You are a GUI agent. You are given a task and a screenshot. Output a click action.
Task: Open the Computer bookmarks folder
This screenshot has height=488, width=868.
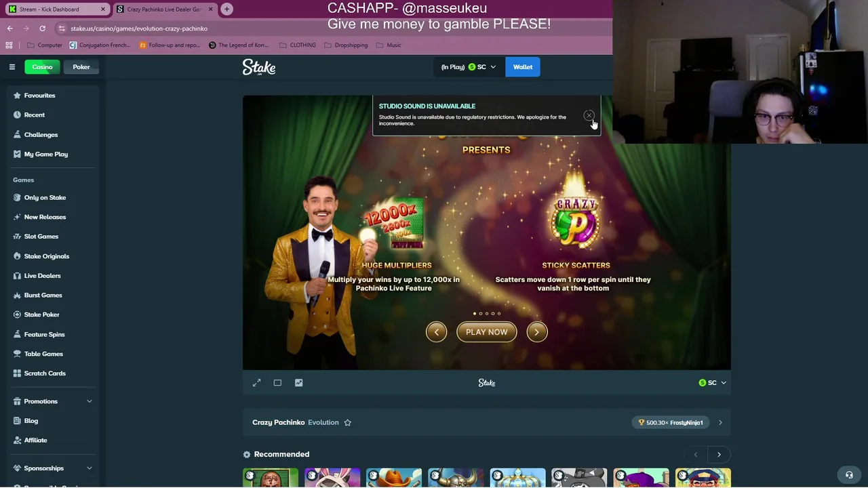point(45,45)
